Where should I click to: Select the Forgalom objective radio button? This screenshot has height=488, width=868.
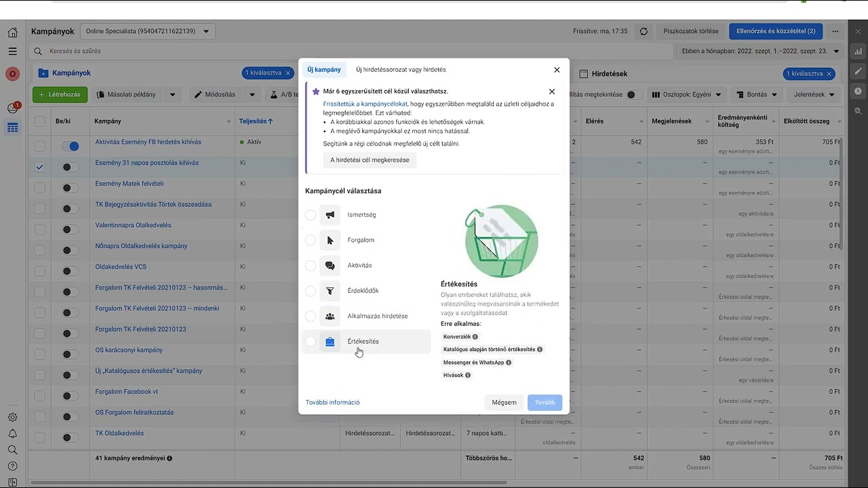point(311,240)
